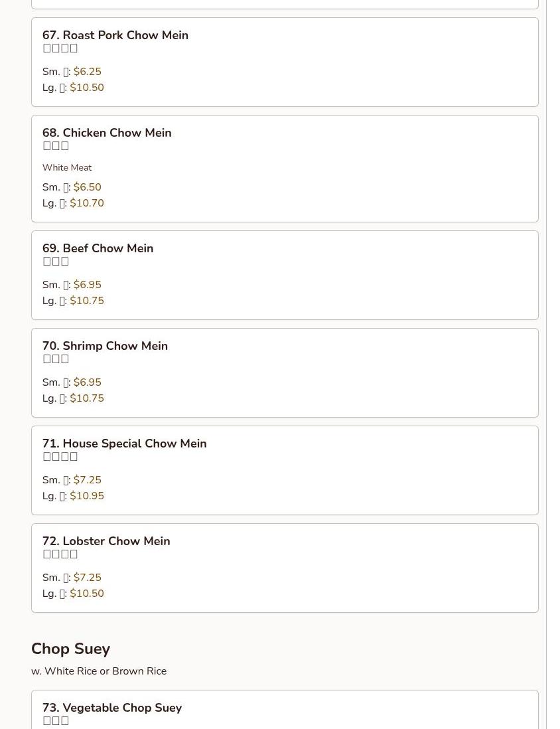Image resolution: width=560 pixels, height=729 pixels.
Task: Select the $6.50 small Chicken Chow Mein price
Action: 87,187
